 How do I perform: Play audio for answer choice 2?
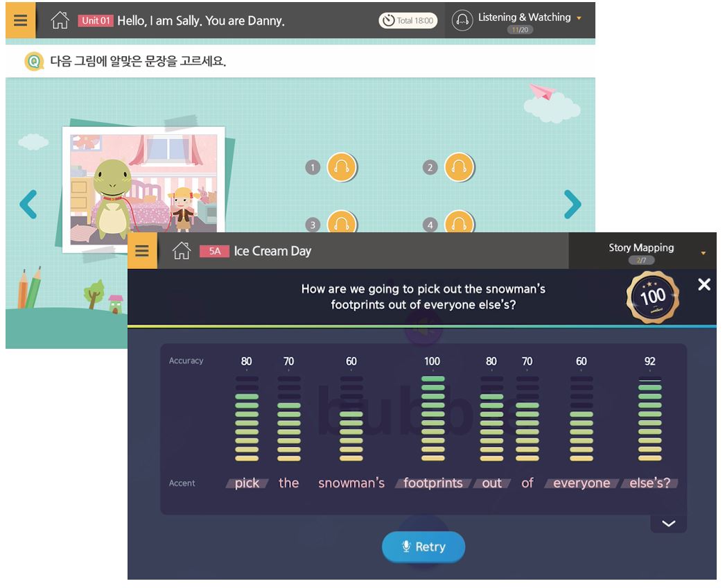(x=459, y=167)
